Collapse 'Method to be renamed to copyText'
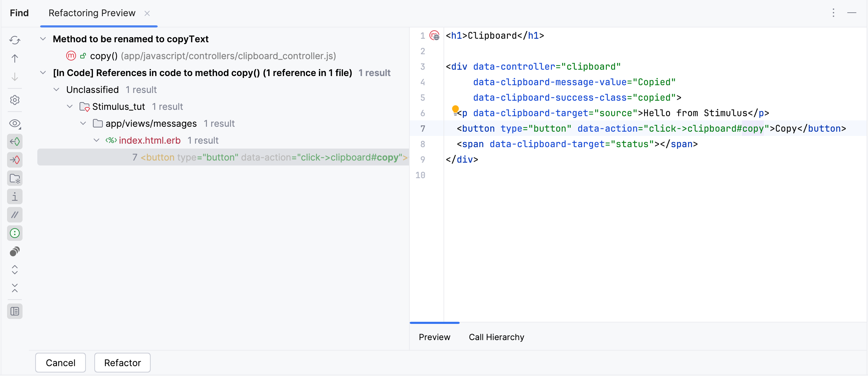868x376 pixels. tap(43, 39)
